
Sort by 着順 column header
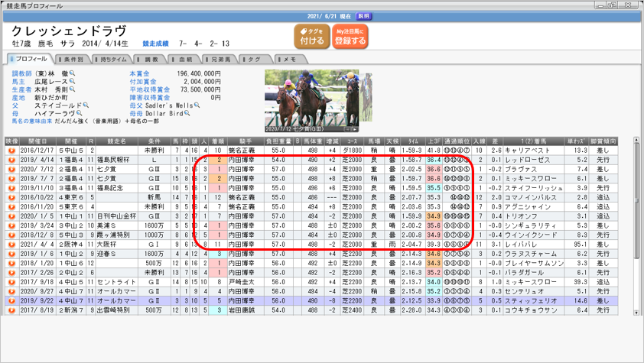click(217, 142)
